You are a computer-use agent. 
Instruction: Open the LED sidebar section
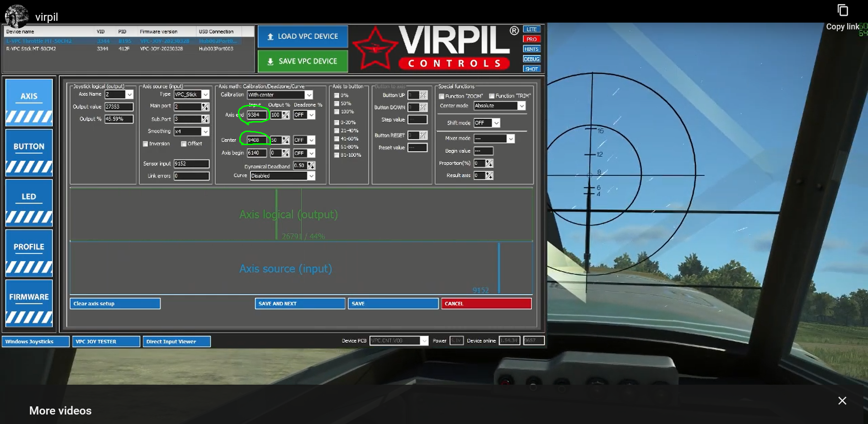(29, 203)
